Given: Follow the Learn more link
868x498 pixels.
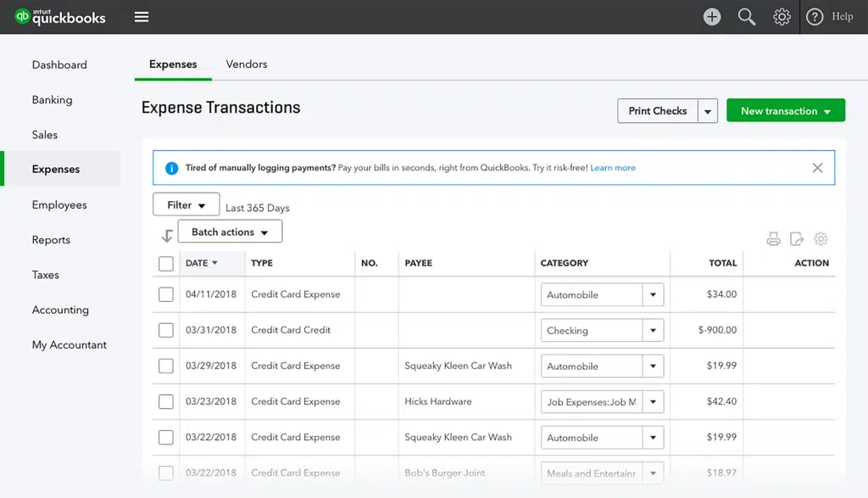Looking at the screenshot, I should pos(613,168).
